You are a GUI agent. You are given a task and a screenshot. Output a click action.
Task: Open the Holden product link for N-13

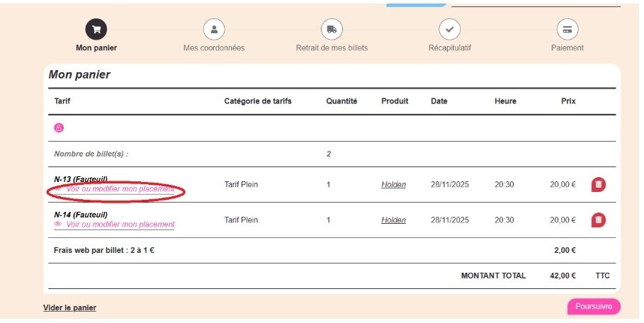pyautogui.click(x=393, y=185)
